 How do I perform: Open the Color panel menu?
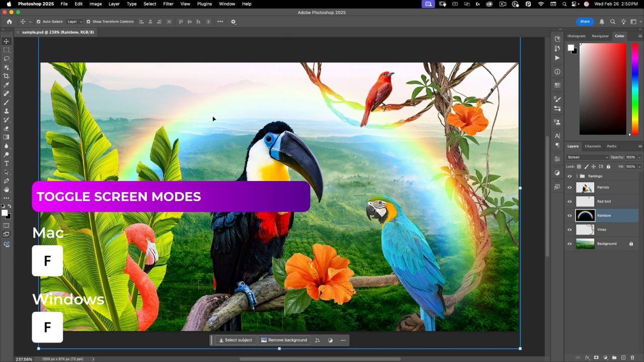coord(640,36)
